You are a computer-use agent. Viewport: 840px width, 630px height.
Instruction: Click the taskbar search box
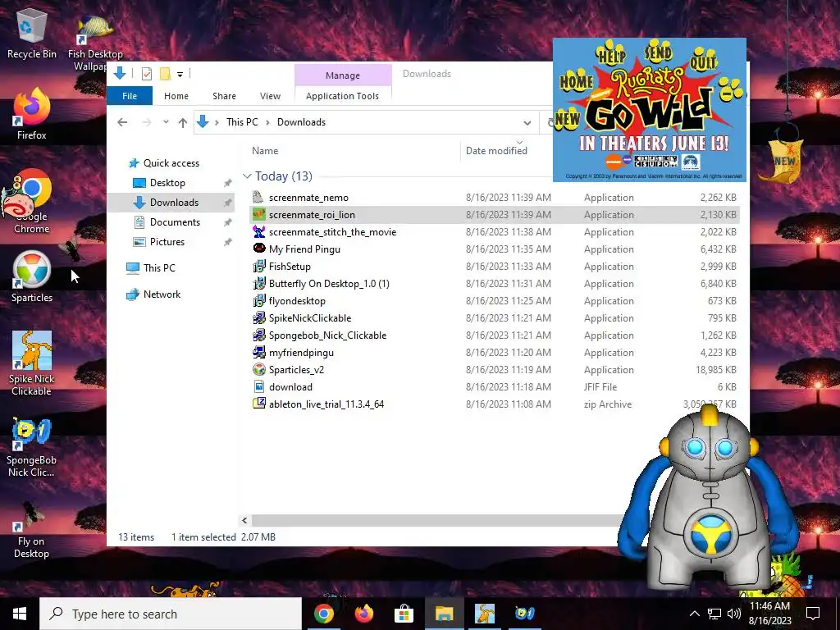click(x=171, y=614)
